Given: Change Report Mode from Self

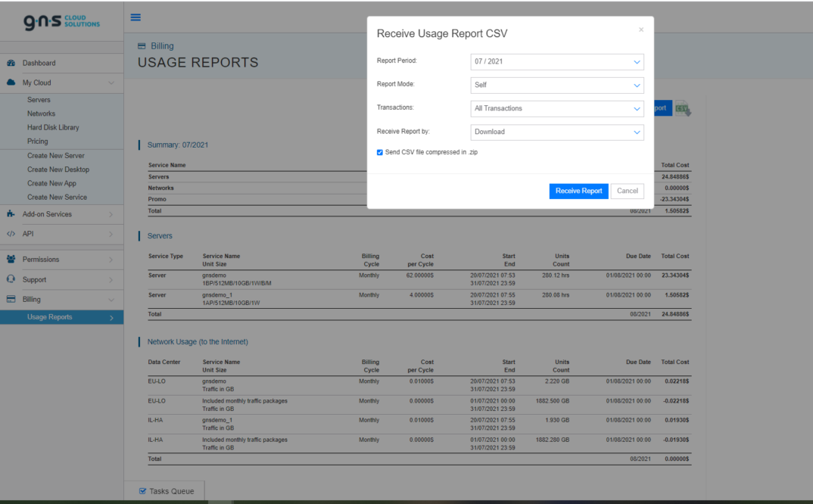Looking at the screenshot, I should (x=557, y=85).
